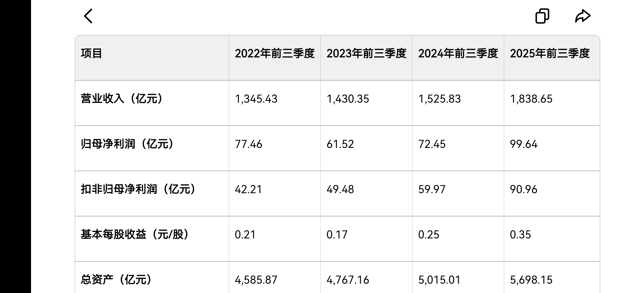644x293 pixels.
Task: Click the 基本每股收益（元/股） row label
Action: point(135,234)
